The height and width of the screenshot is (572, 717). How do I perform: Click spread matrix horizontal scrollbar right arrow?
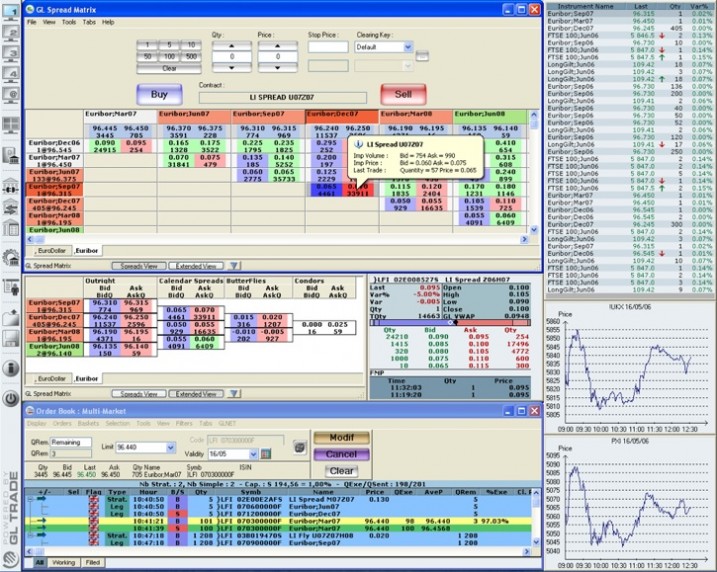point(524,239)
